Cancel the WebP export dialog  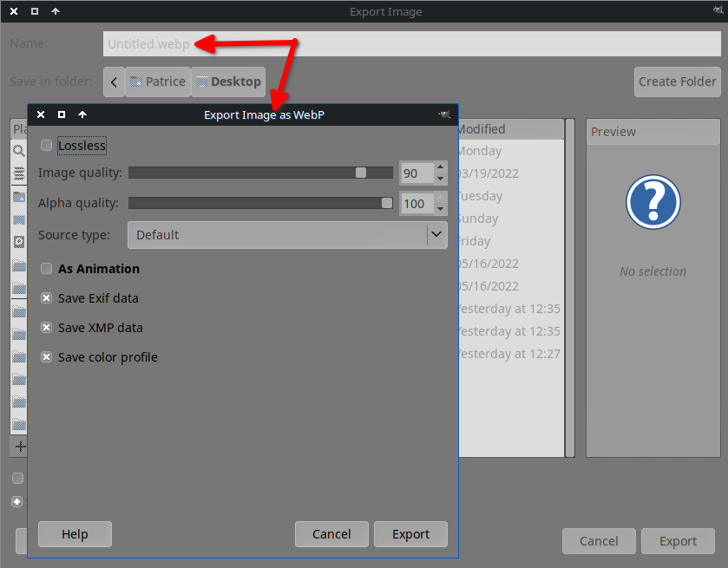click(331, 534)
